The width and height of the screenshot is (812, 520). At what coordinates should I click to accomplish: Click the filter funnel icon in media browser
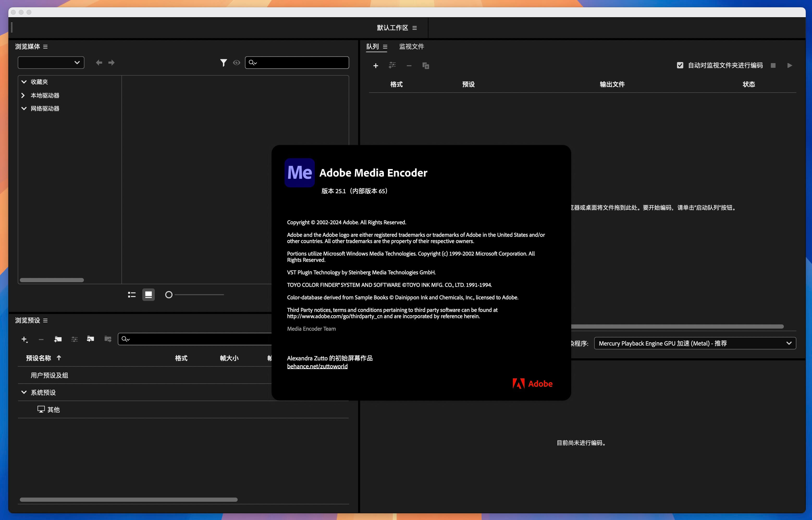(223, 63)
